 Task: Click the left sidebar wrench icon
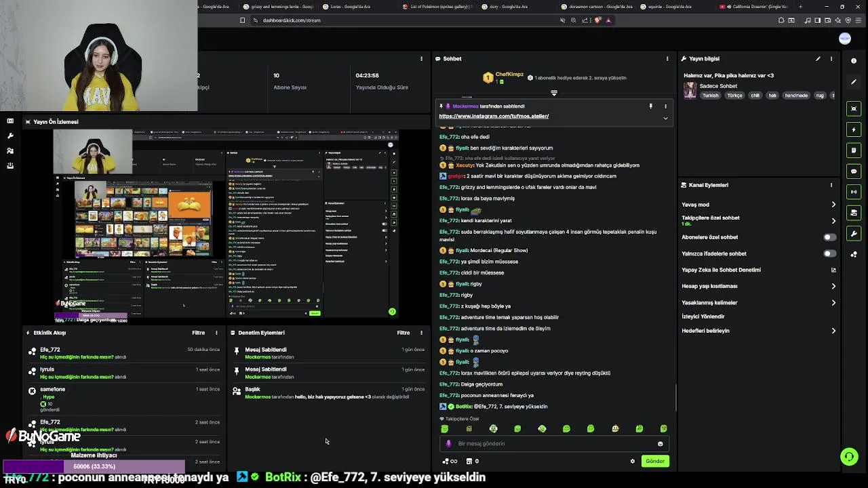(x=10, y=136)
